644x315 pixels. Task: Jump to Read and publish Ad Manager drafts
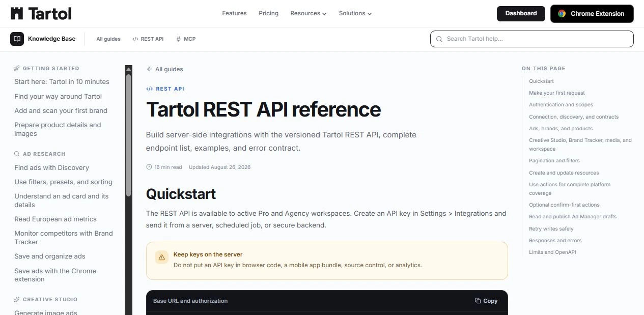(573, 216)
